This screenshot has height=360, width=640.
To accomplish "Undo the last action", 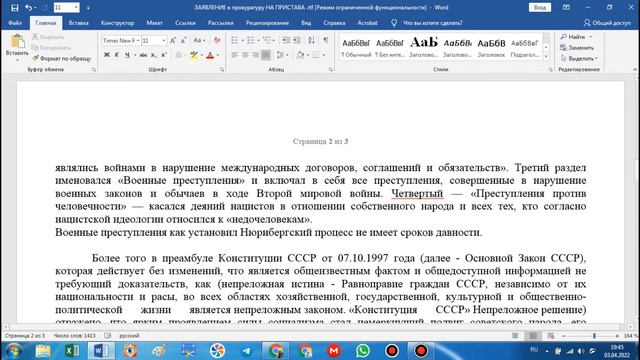I will coord(28,8).
